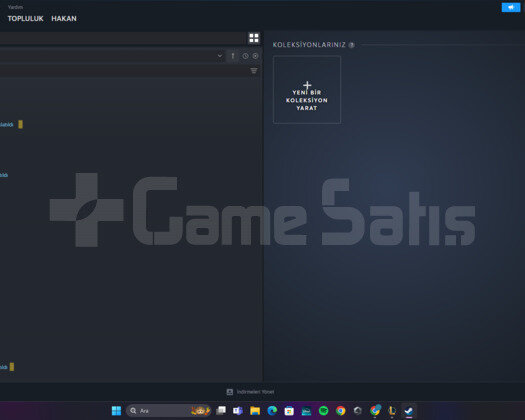
Task: Create a new collection with Yeni Bir Koleksiyon Yarat
Action: [x=307, y=90]
